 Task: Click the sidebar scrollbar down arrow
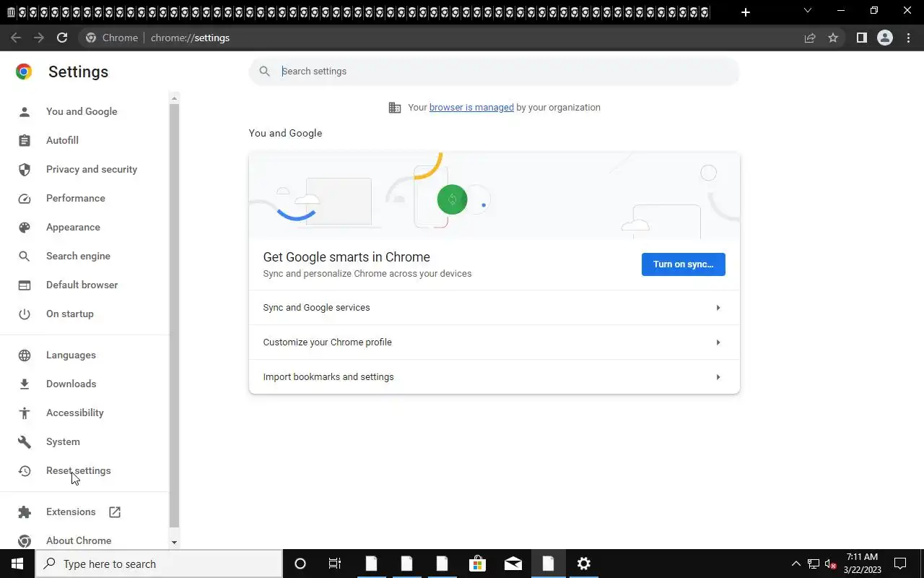(x=174, y=542)
